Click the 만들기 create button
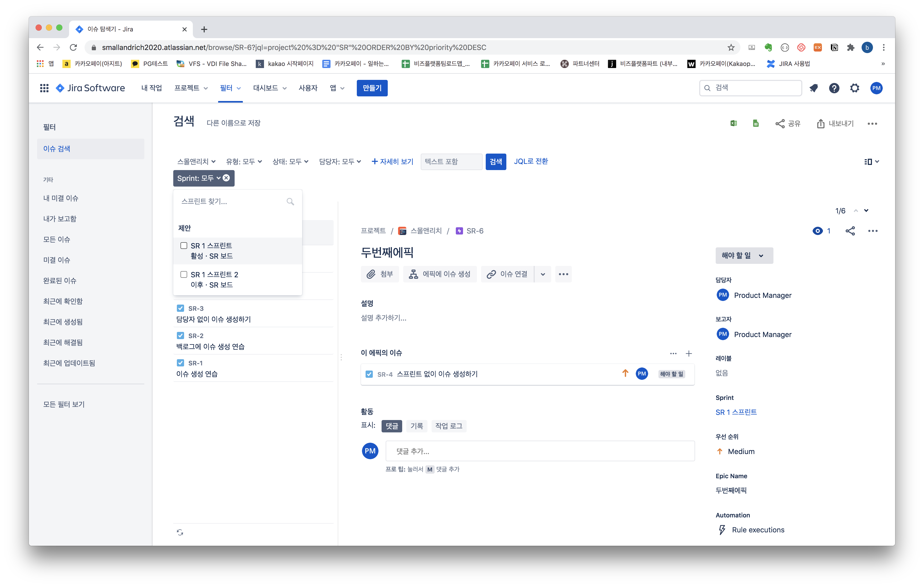The image size is (924, 587). click(372, 88)
